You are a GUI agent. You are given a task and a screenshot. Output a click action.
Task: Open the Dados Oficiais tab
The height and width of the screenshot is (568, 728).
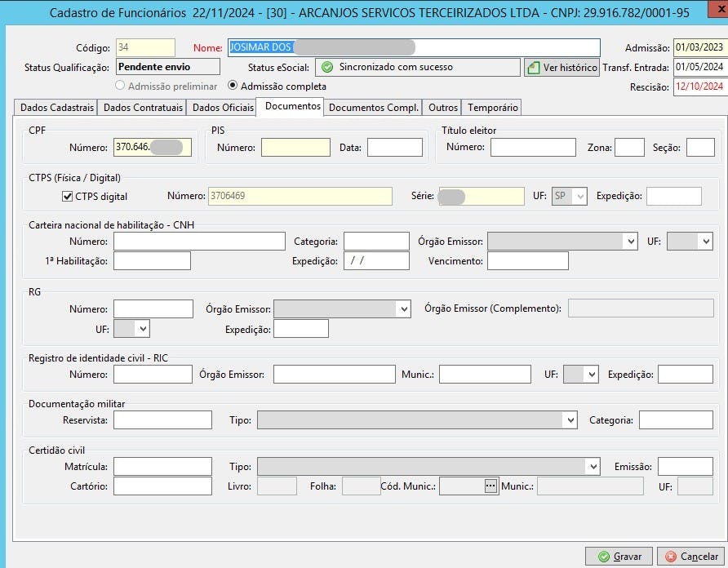pos(222,107)
